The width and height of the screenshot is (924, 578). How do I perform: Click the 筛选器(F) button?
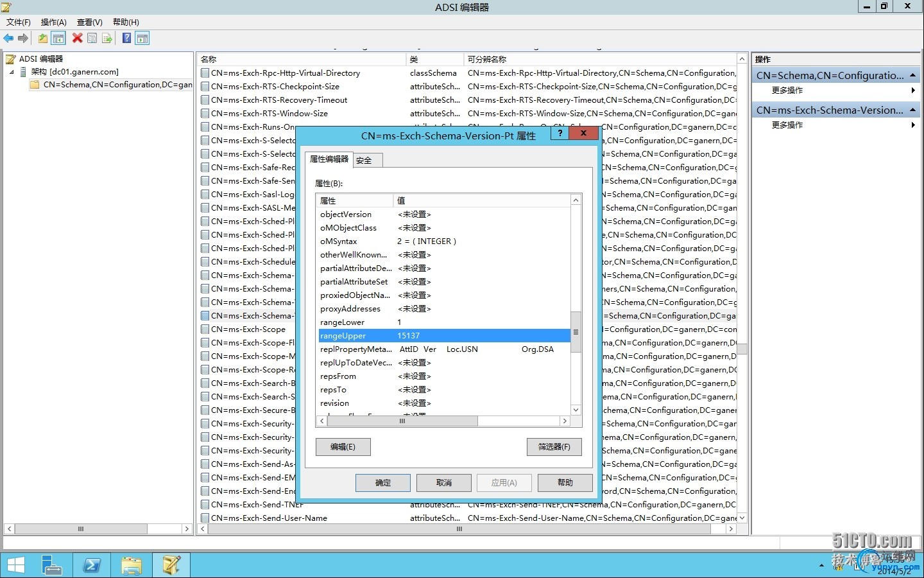coord(554,447)
